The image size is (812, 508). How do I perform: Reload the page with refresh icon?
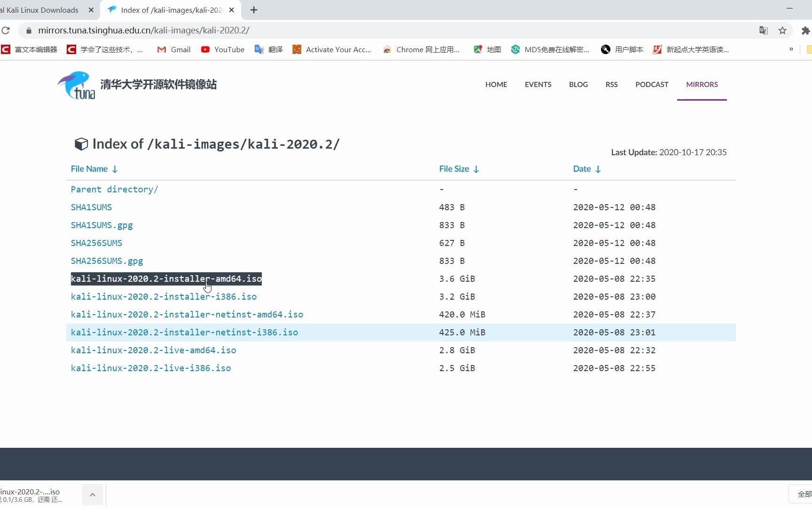[x=6, y=31]
